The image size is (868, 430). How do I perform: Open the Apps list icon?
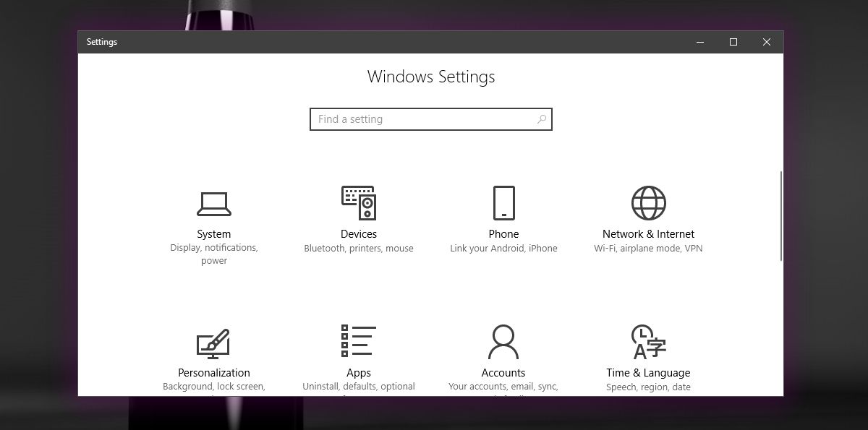click(359, 341)
